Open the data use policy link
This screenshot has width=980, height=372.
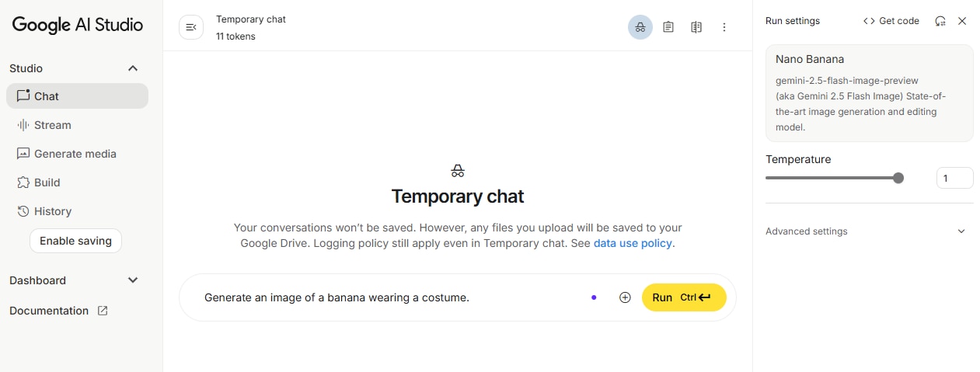click(633, 243)
